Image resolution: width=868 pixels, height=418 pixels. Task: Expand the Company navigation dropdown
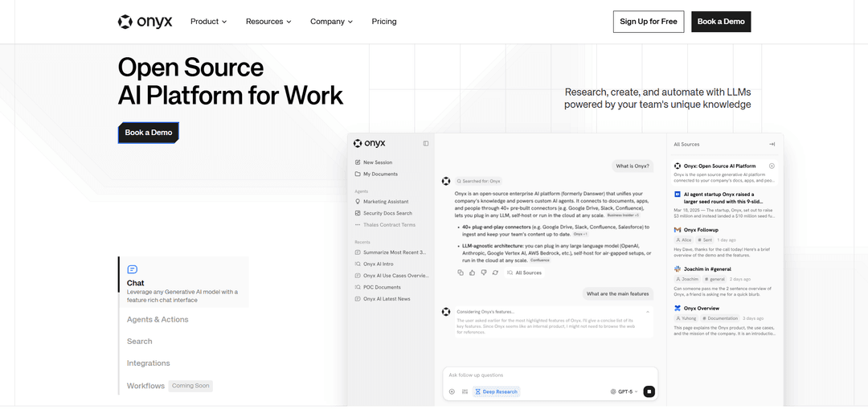click(332, 22)
